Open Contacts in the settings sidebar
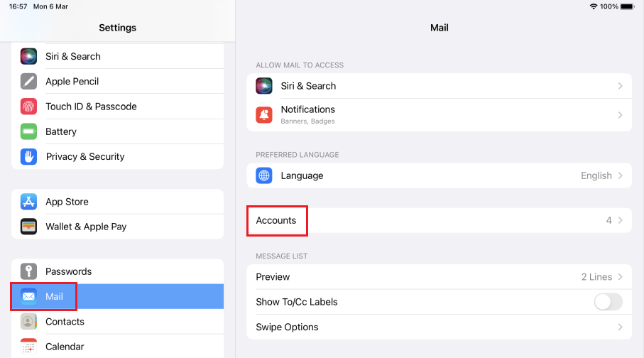The width and height of the screenshot is (644, 358). click(65, 322)
